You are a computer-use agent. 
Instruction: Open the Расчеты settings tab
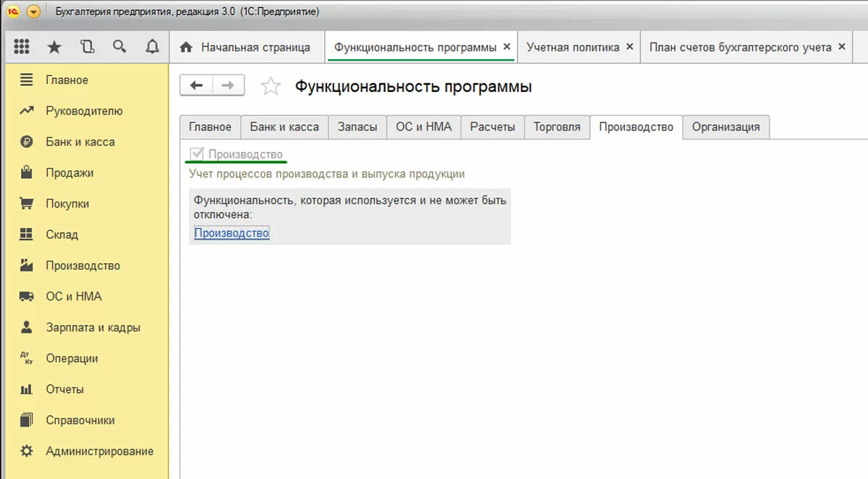[x=493, y=127]
